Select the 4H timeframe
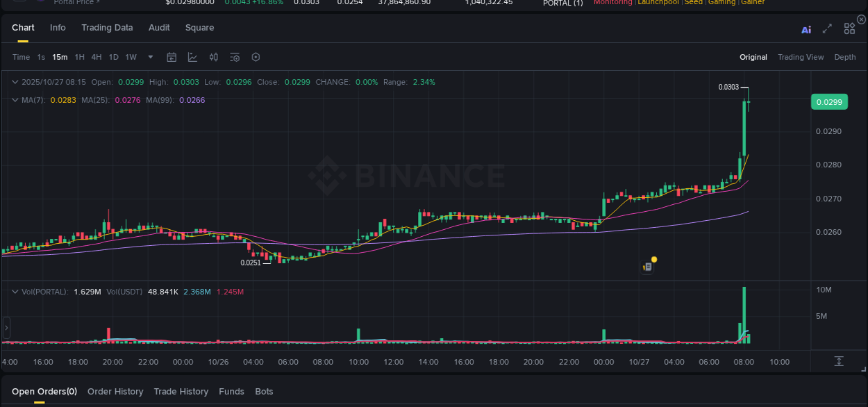 (97, 57)
